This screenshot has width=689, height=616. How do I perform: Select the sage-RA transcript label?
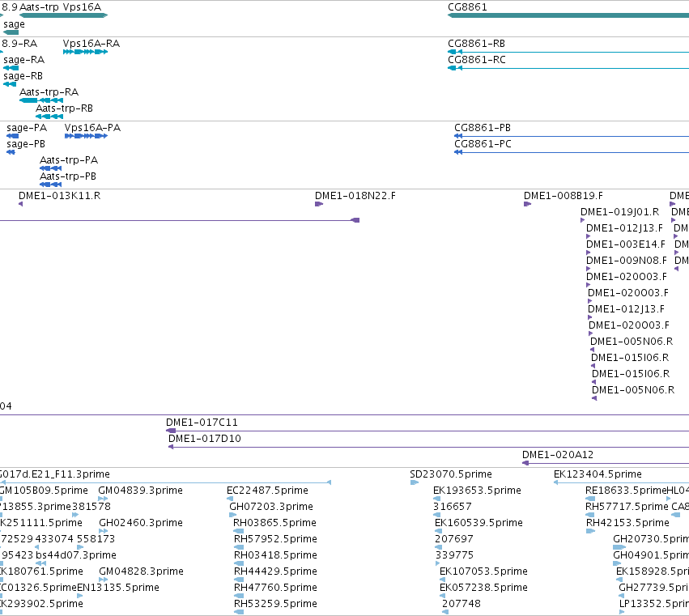point(23,60)
